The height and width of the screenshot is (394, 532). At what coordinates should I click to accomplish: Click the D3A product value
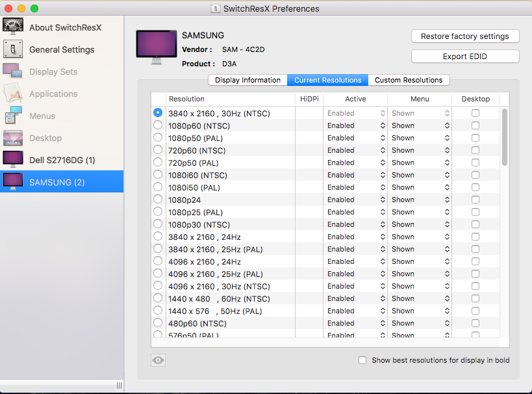pos(229,64)
